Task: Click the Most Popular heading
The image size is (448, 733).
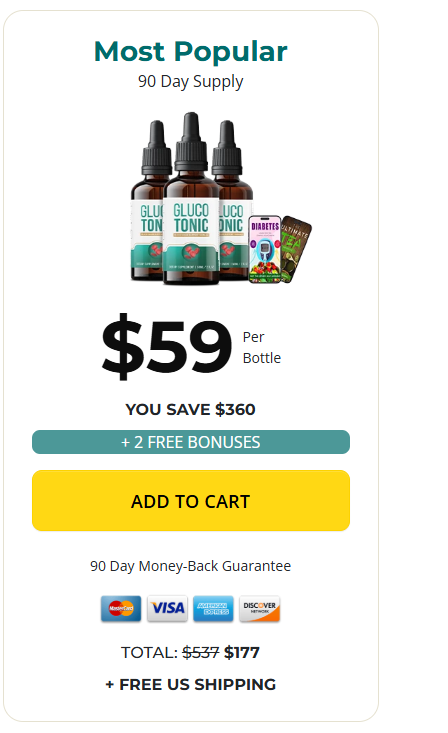Action: [191, 51]
